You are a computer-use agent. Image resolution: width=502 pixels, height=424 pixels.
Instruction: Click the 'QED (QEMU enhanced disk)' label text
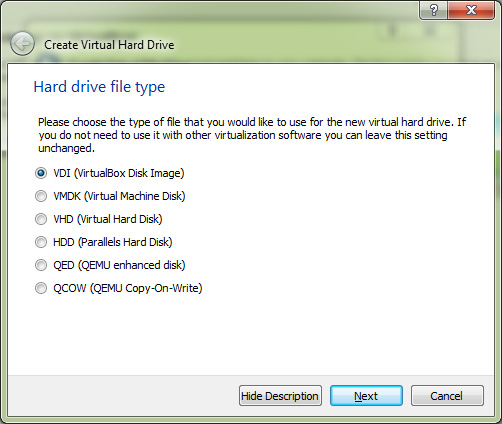[119, 265]
